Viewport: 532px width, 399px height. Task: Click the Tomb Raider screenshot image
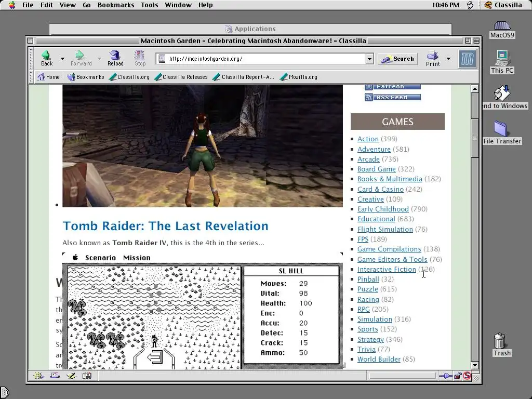[203, 146]
